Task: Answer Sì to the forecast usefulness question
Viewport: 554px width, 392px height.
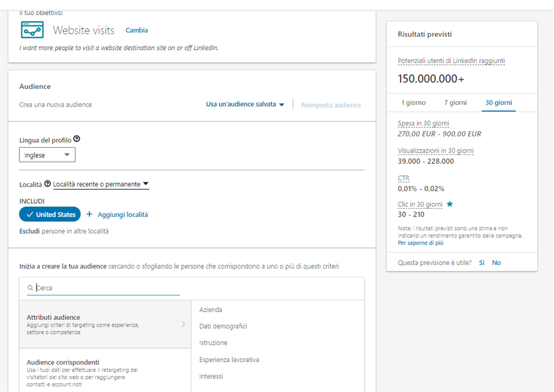Action: pyautogui.click(x=481, y=262)
